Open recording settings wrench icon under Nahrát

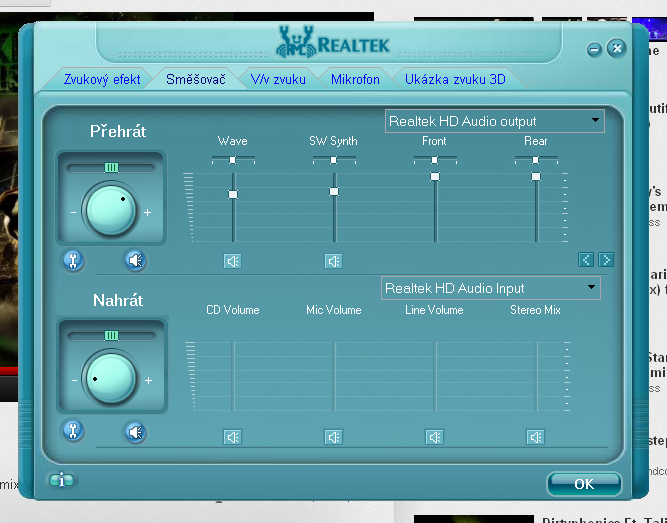click(73, 431)
